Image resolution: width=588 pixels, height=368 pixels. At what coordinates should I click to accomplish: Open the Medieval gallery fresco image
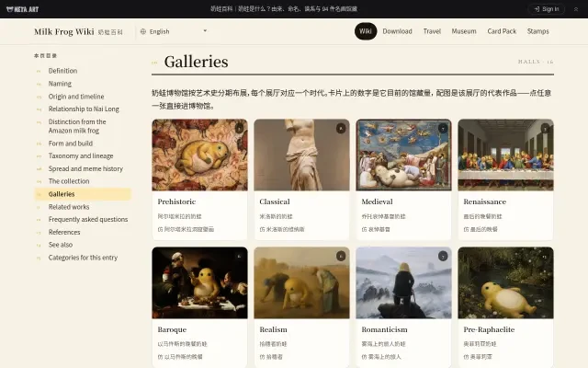(403, 155)
